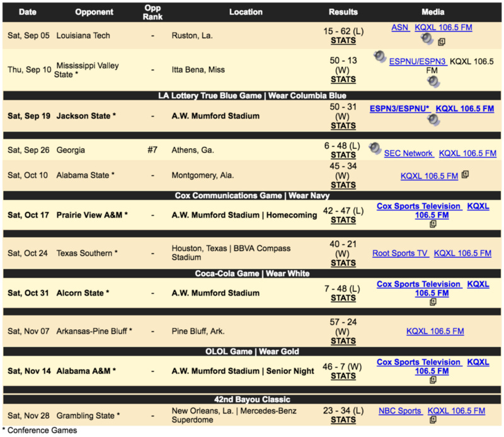View STATS for Prairie View A&M game
The image size is (504, 437).
[343, 220]
